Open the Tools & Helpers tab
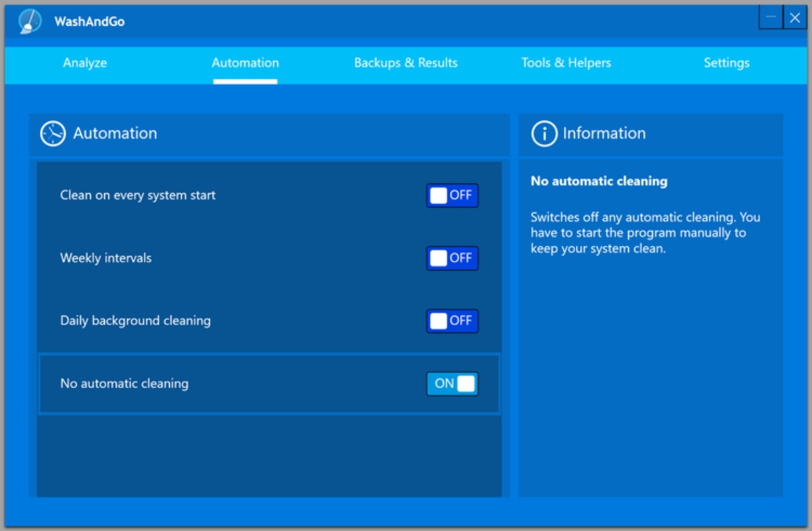This screenshot has height=531, width=812. [566, 63]
